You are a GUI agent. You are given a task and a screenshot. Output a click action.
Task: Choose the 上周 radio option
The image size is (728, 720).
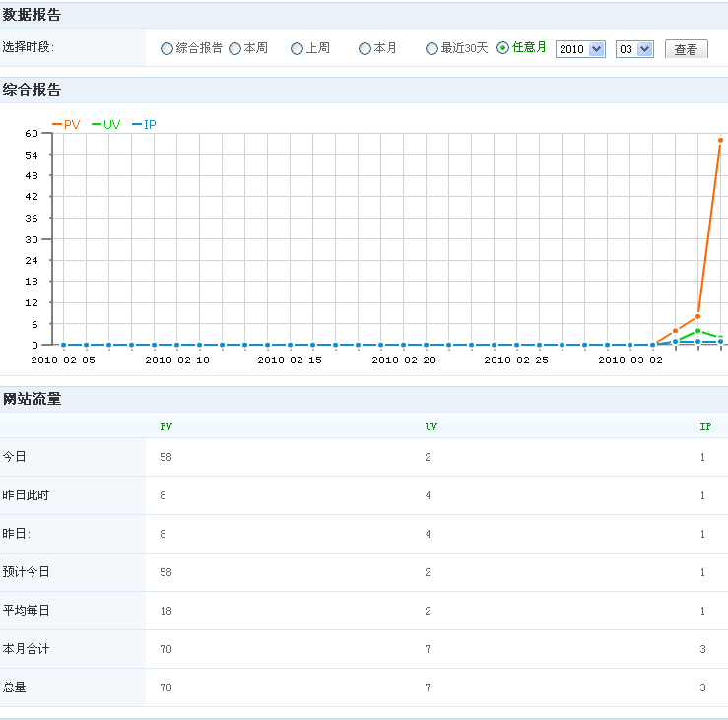click(x=297, y=48)
